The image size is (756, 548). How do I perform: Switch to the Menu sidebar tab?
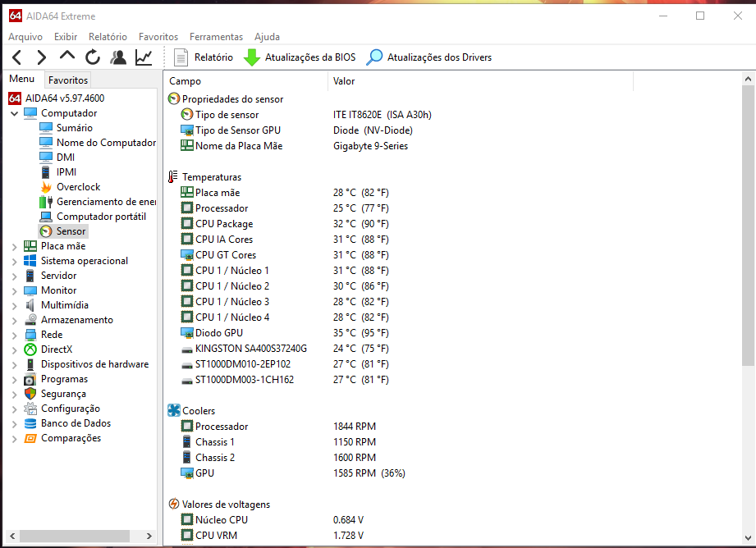(x=22, y=79)
